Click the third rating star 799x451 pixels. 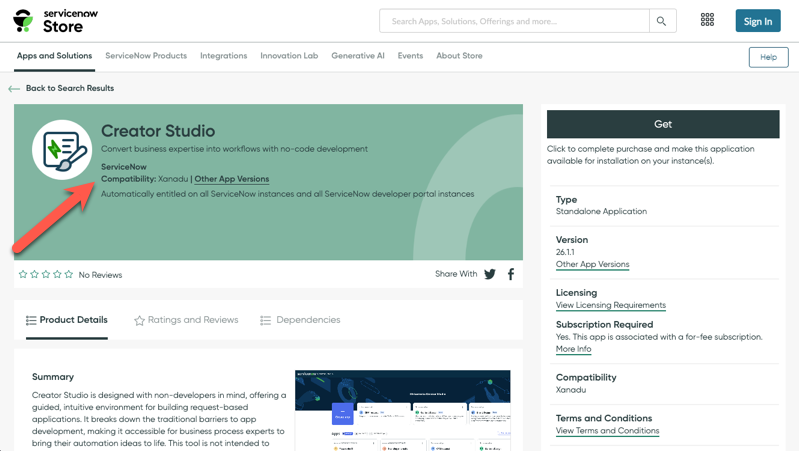pos(46,274)
